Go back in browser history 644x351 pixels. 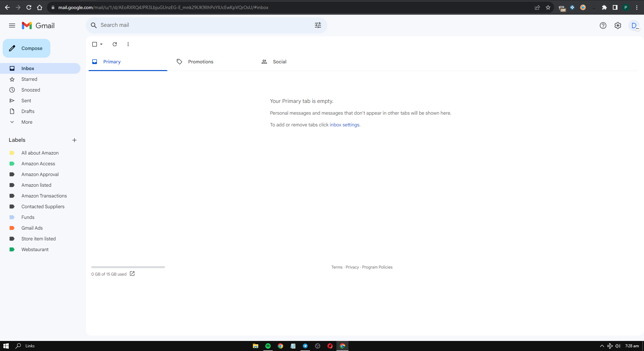tap(7, 7)
